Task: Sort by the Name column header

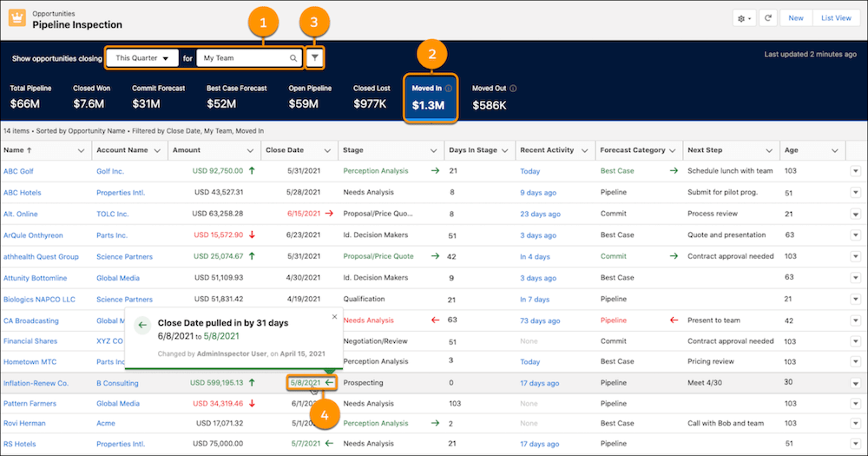Action: (15, 150)
